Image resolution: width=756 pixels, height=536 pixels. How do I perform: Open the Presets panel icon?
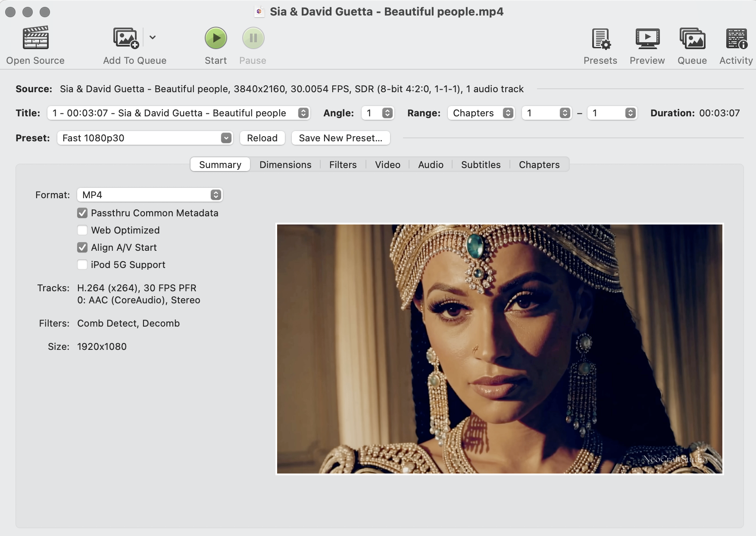tap(600, 39)
